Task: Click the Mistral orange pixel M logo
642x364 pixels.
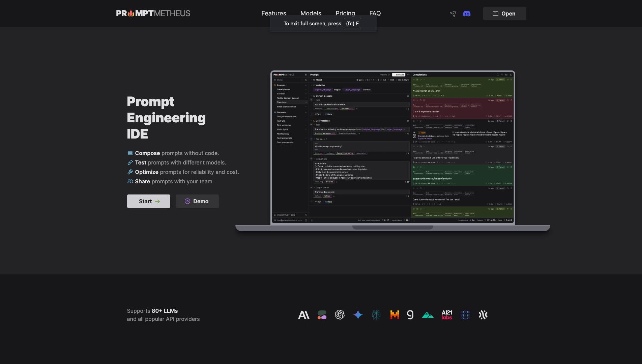Action: coord(395,315)
